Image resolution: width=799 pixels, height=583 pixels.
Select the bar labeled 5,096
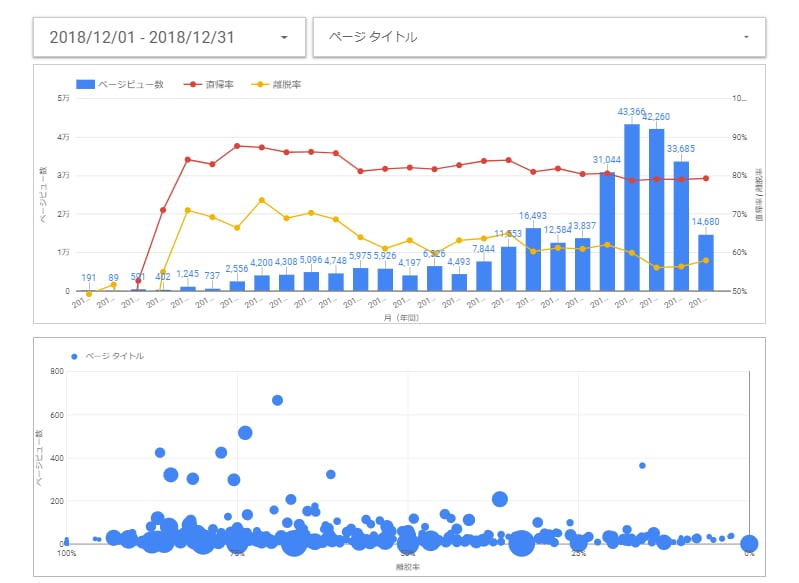pyautogui.click(x=311, y=281)
